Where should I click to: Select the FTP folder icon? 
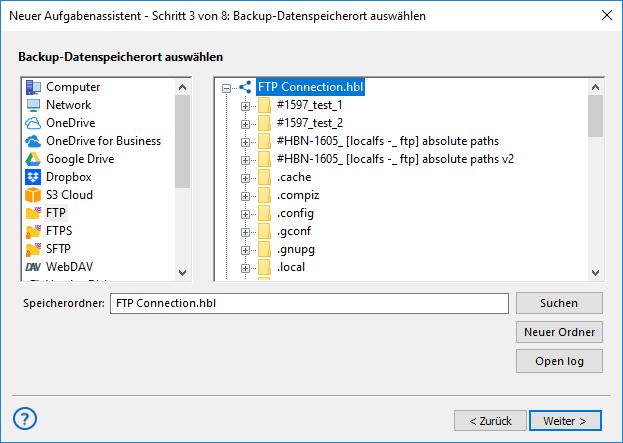click(33, 213)
